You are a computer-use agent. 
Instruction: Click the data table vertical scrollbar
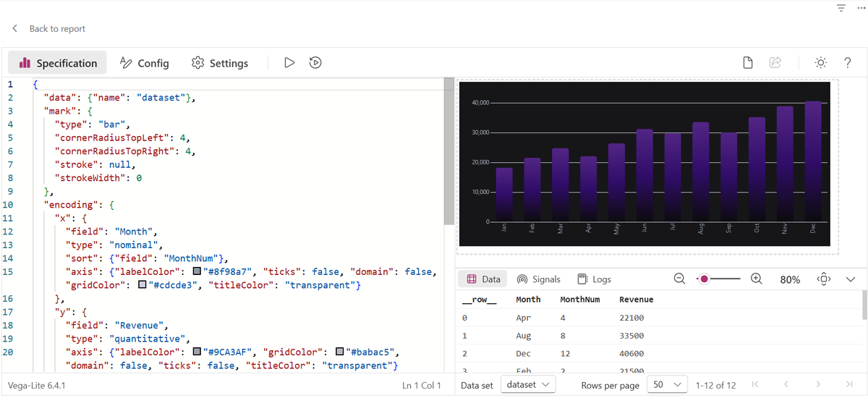(863, 305)
